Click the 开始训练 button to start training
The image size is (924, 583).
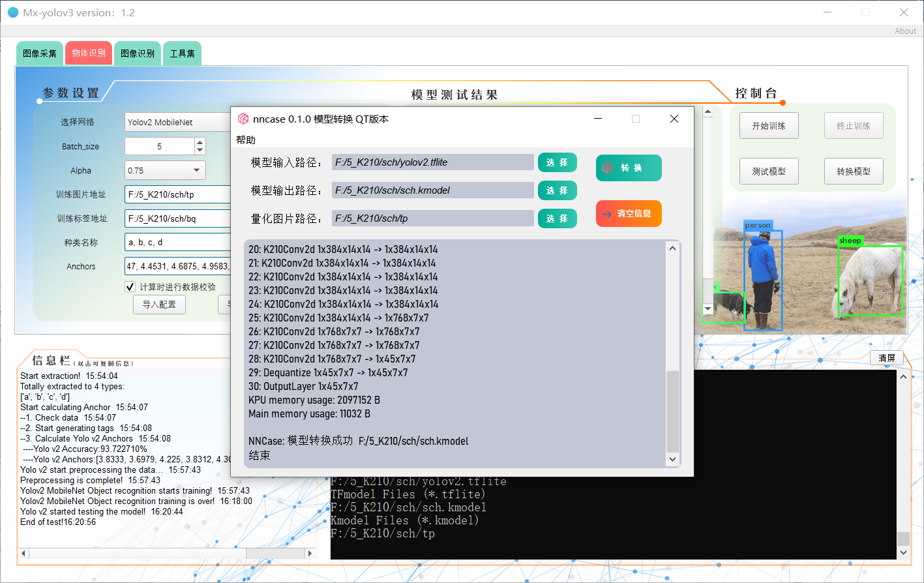coord(769,125)
